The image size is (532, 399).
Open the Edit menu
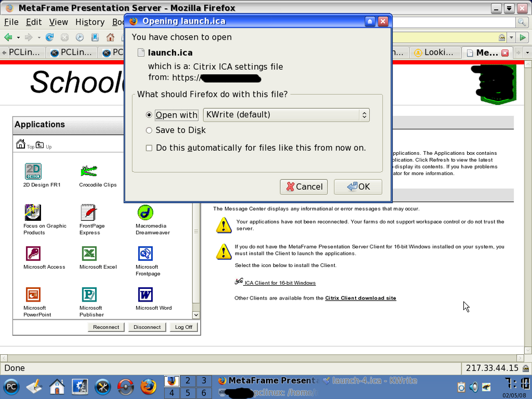34,22
